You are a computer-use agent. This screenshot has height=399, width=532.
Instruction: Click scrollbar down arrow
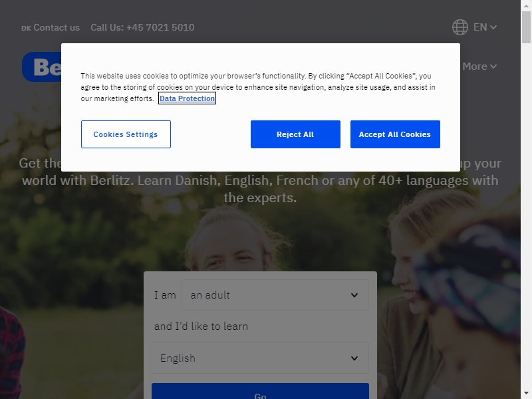(x=526, y=393)
